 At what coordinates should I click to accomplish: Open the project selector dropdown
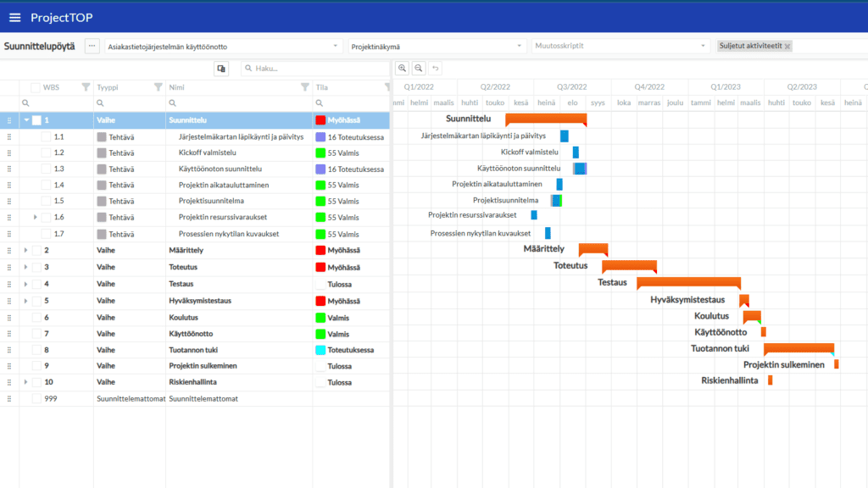[223, 47]
